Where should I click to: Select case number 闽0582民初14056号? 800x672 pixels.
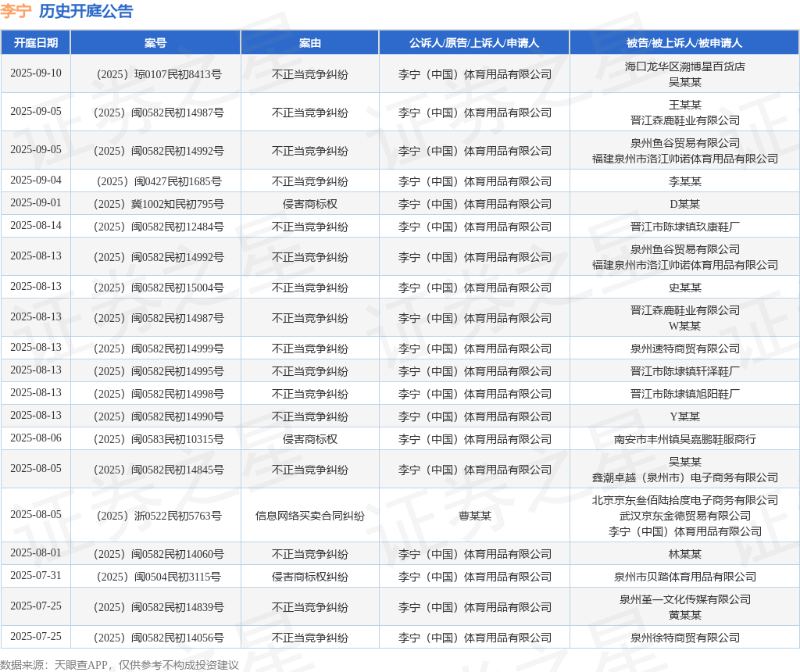(x=159, y=638)
